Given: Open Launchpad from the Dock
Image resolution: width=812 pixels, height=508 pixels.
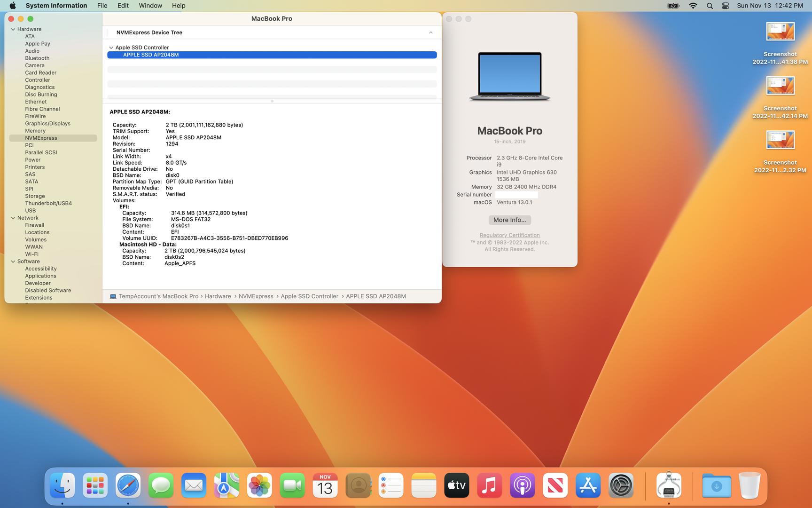Looking at the screenshot, I should click(x=95, y=486).
